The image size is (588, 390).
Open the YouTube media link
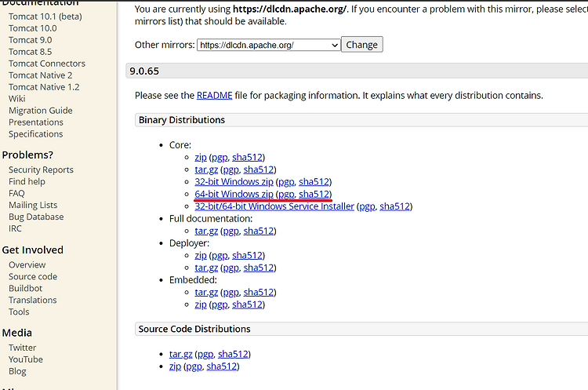[26, 359]
